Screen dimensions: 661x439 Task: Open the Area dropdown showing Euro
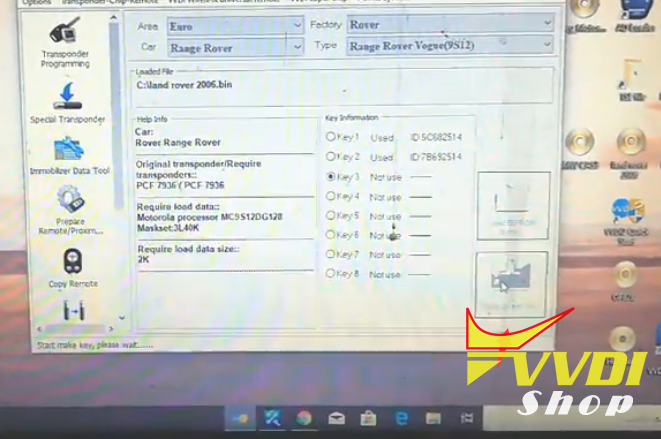(235, 26)
